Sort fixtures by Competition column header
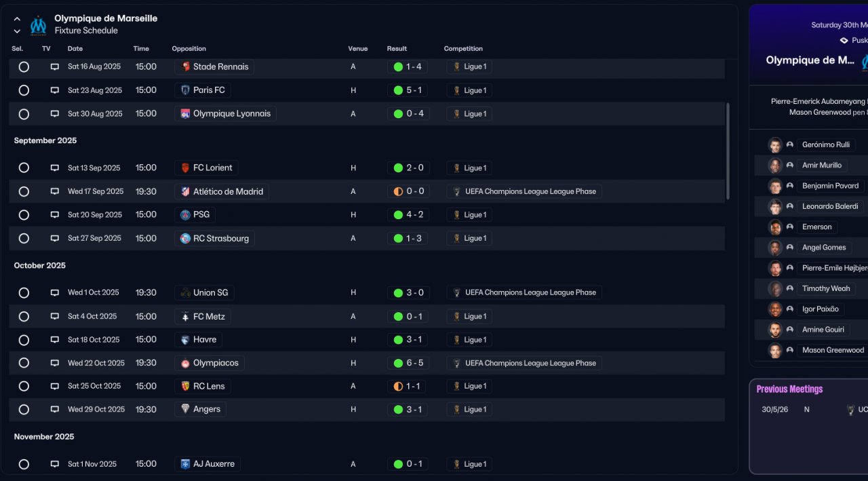The height and width of the screenshot is (481, 868). point(463,49)
